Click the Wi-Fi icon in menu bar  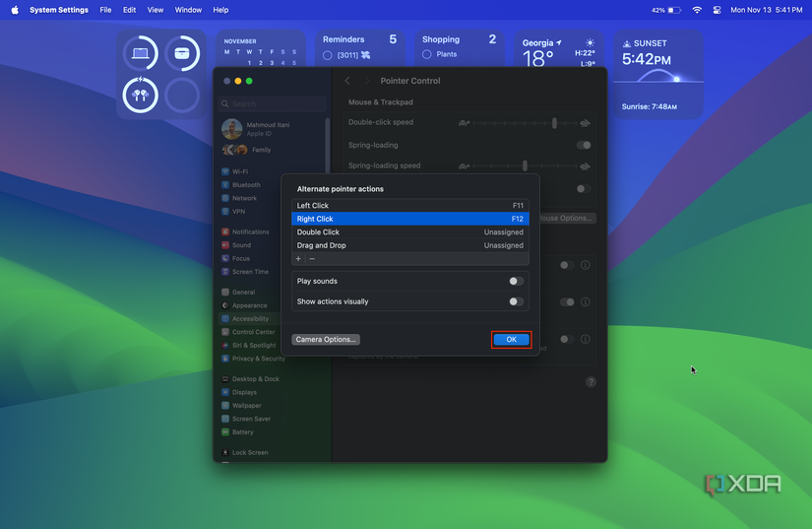pyautogui.click(x=697, y=10)
